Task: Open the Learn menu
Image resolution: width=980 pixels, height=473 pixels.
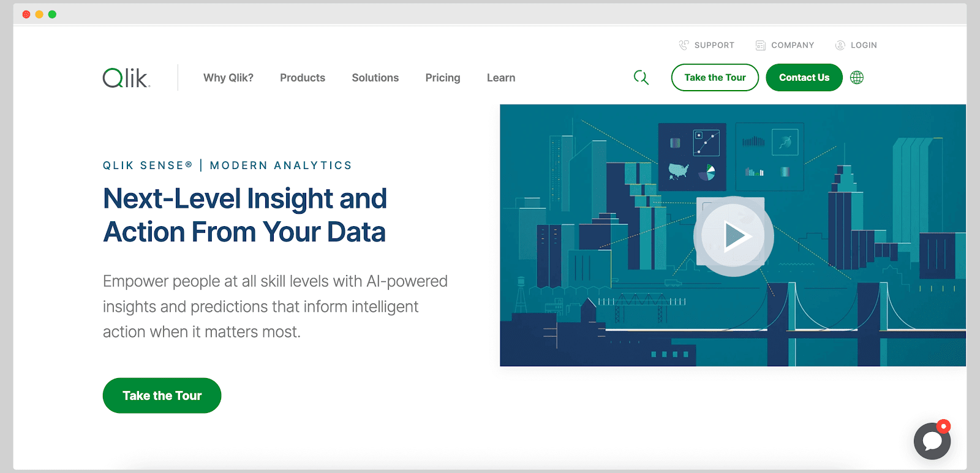Action: [x=501, y=78]
